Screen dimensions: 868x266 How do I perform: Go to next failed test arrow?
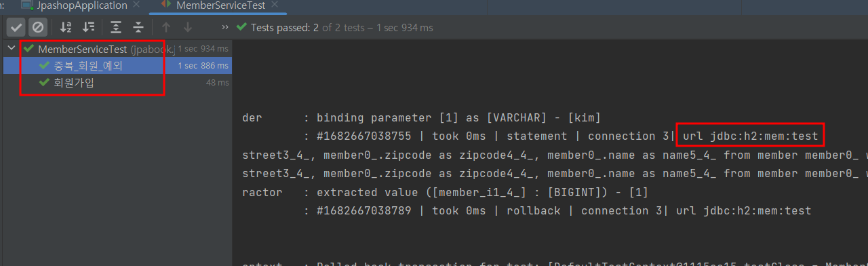pos(188,27)
